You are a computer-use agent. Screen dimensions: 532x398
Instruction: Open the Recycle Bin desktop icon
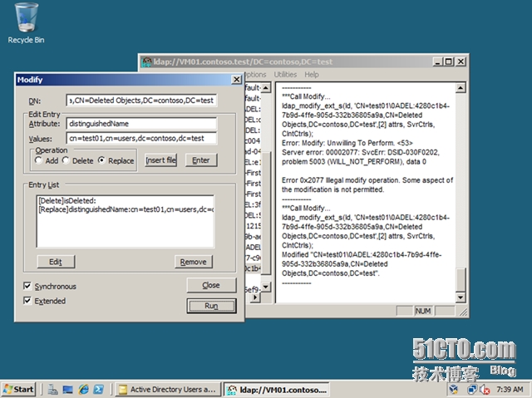click(26, 23)
